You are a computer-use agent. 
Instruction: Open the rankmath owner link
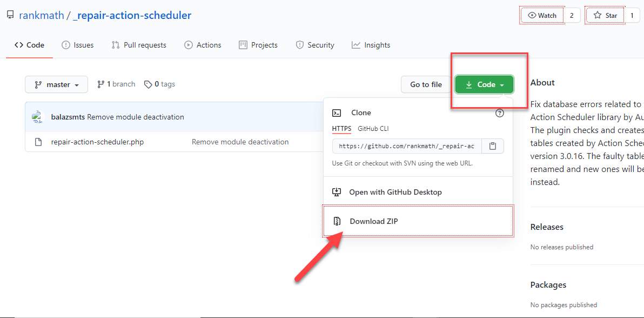tap(42, 16)
